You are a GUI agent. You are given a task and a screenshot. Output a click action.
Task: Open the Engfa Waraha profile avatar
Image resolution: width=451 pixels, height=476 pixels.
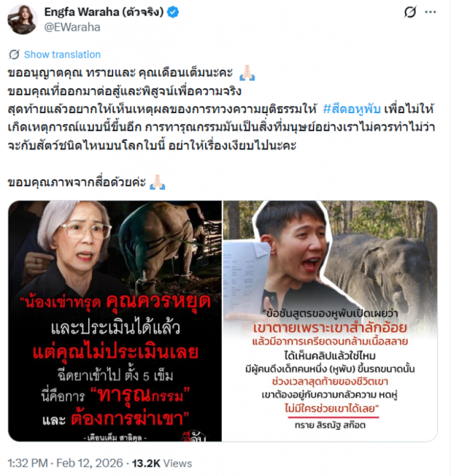pos(23,20)
